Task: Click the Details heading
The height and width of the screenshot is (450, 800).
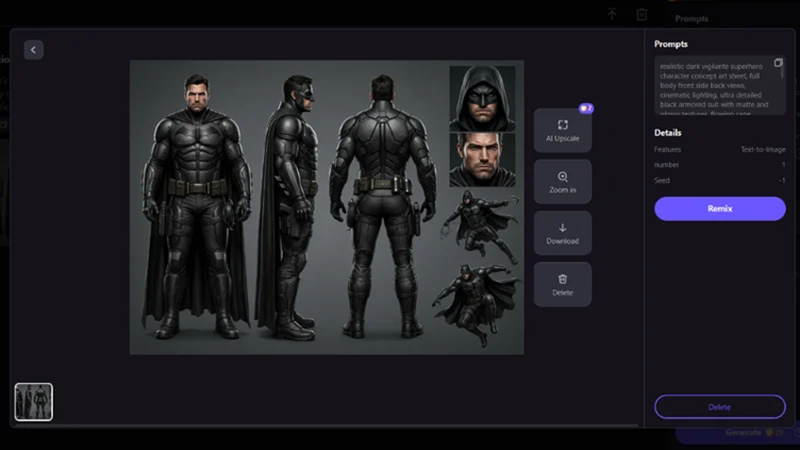Action: 667,133
